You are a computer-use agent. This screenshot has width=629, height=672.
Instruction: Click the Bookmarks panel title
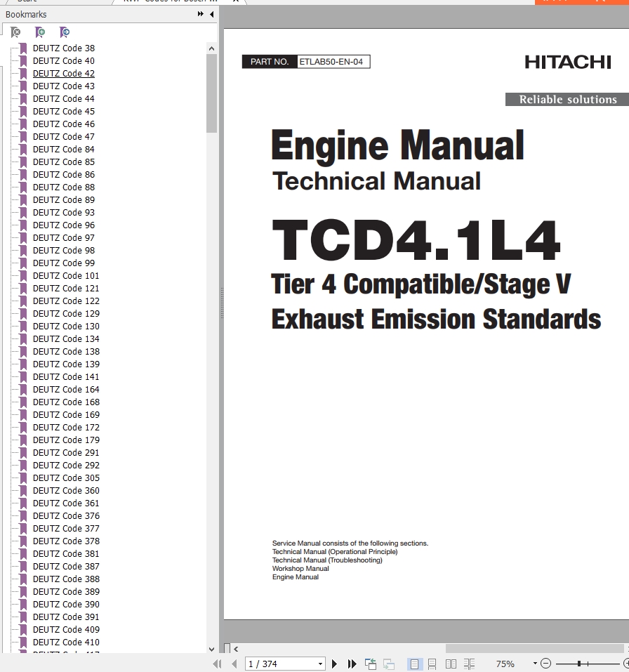[x=26, y=15]
